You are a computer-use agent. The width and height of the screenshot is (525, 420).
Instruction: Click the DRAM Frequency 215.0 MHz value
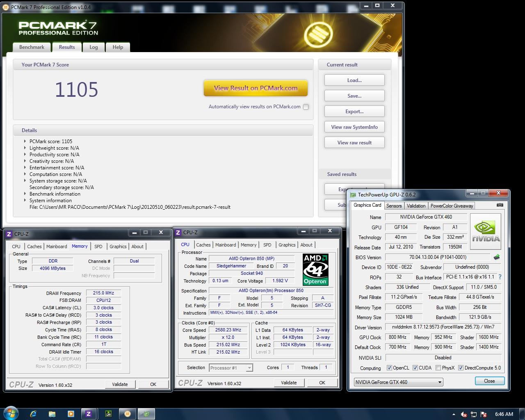[103, 293]
